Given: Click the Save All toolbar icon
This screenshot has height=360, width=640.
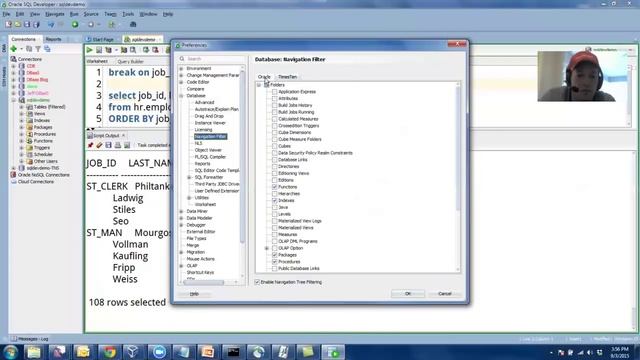Looking at the screenshot, I should click(36, 24).
